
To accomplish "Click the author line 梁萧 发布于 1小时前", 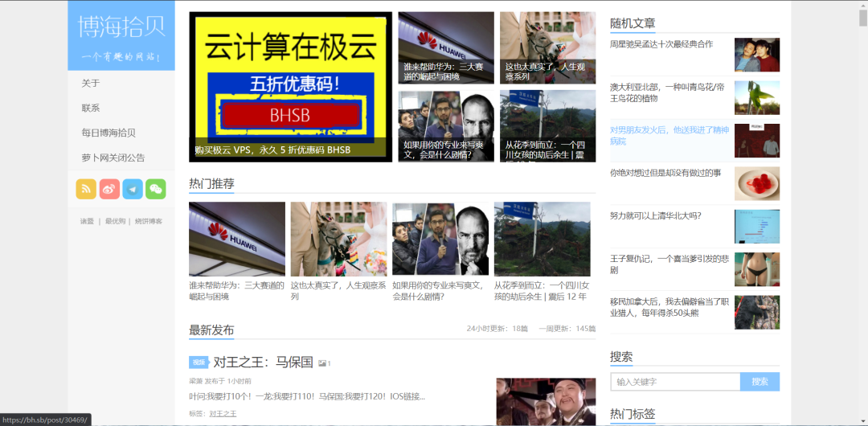I will pos(220,381).
